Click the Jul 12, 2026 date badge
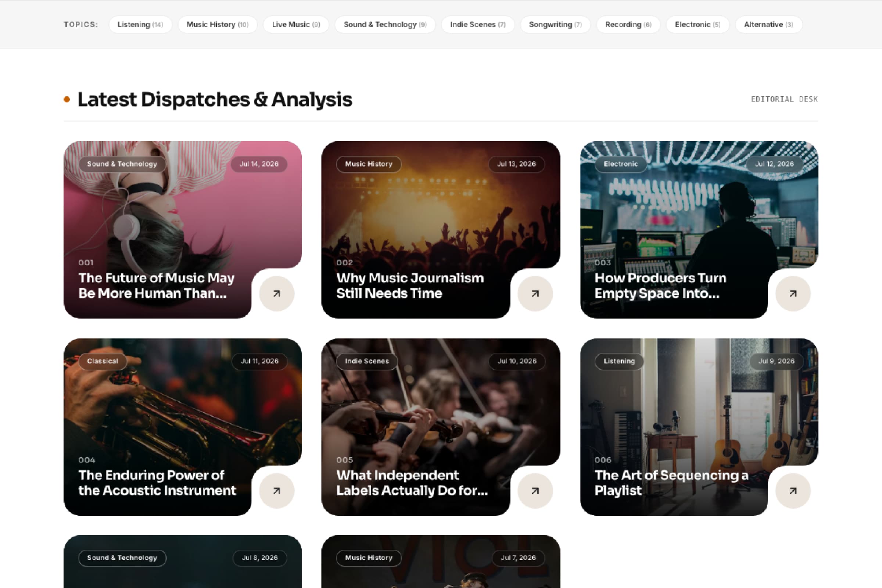The height and width of the screenshot is (588, 882). tap(774, 164)
